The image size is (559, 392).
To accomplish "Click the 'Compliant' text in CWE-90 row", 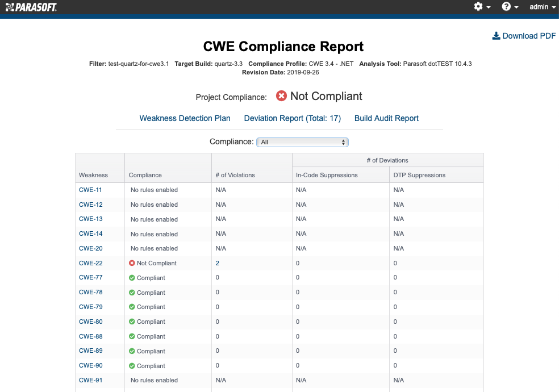I will coord(151,366).
